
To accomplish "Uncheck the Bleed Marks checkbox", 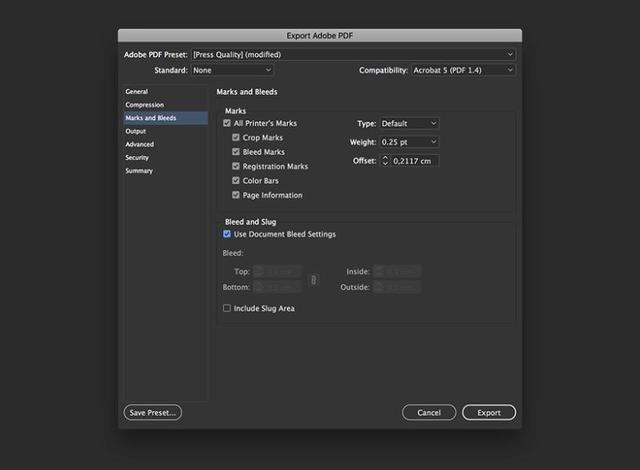I will tap(236, 152).
